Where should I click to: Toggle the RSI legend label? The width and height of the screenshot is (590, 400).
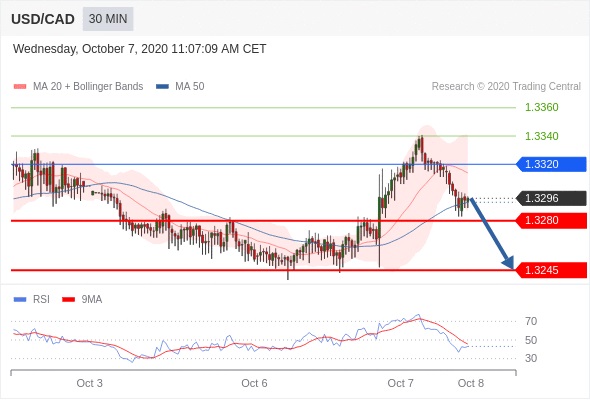(x=41, y=300)
